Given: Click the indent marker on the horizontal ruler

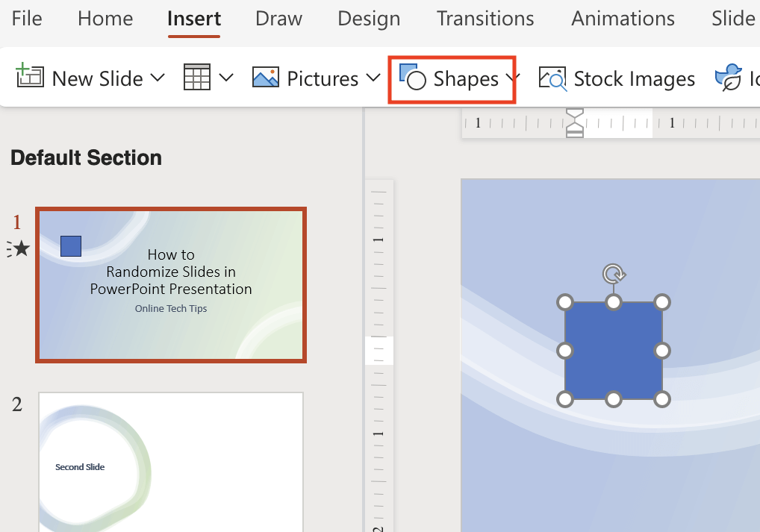Looking at the screenshot, I should click(x=574, y=123).
